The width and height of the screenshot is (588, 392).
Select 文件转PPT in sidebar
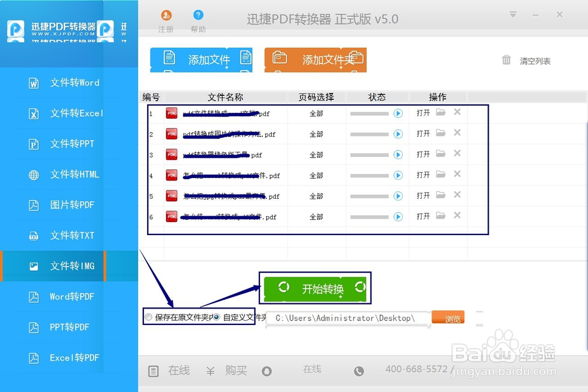(69, 144)
